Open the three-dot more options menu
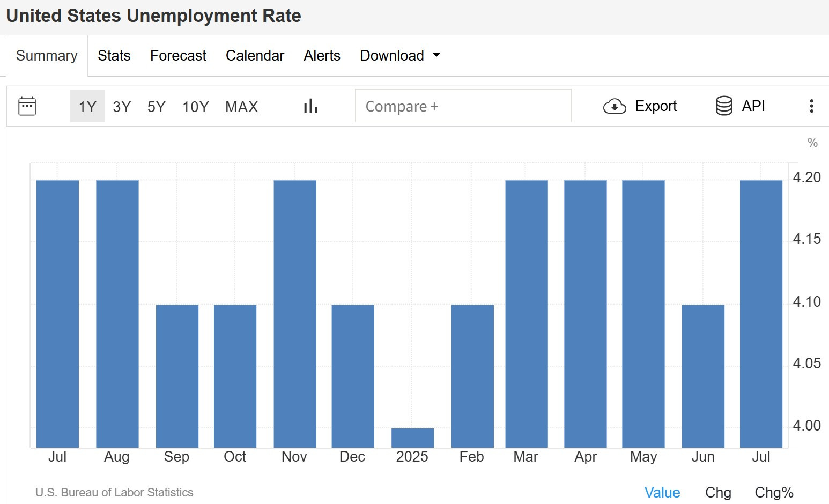 812,106
